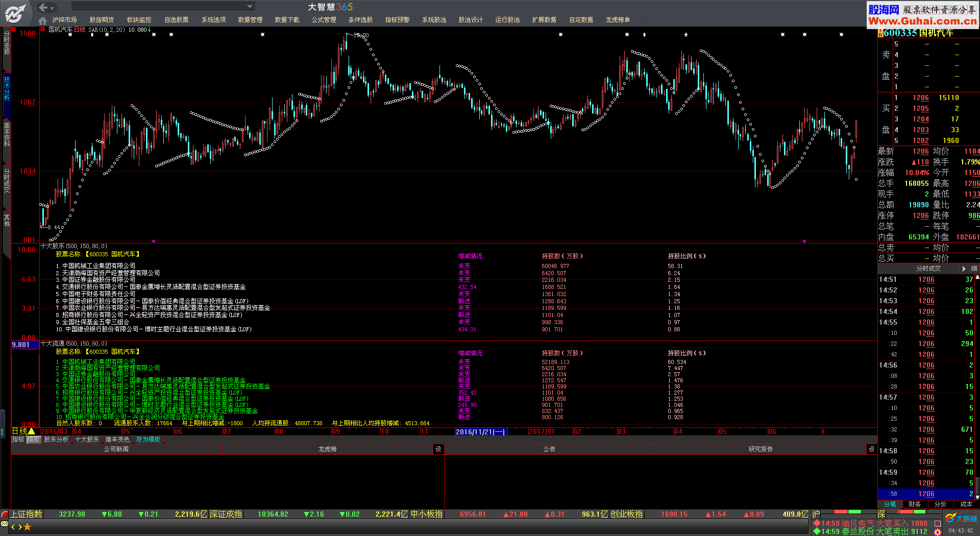Open the 公司新闻 panel header
This screenshot has width=980, height=536.
tap(116, 449)
